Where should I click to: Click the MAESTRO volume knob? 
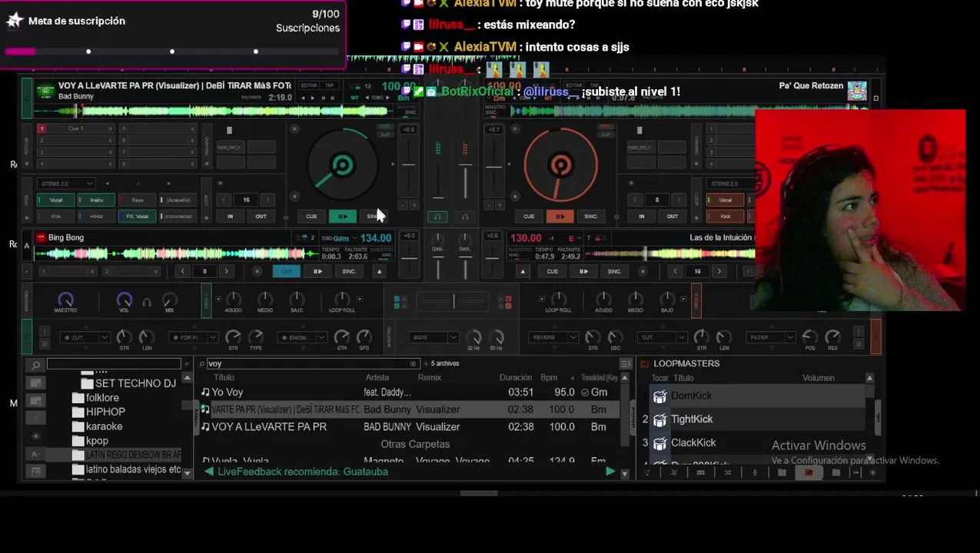pos(65,299)
